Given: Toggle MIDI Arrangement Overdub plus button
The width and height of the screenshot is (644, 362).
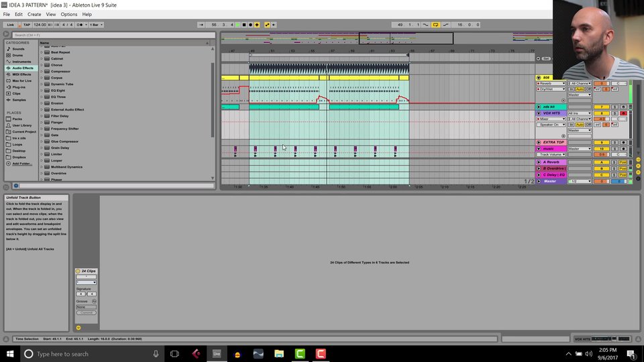Looking at the screenshot, I should 257,25.
